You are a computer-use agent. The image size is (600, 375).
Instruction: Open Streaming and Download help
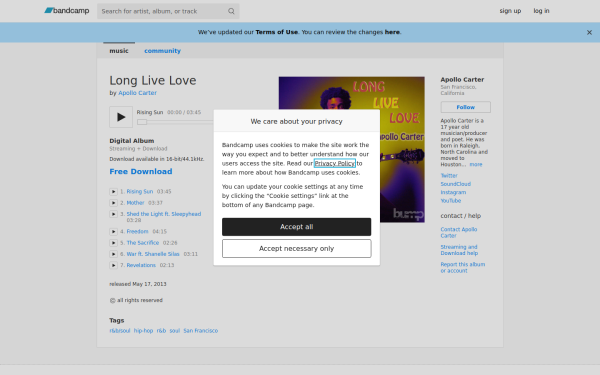(x=459, y=250)
